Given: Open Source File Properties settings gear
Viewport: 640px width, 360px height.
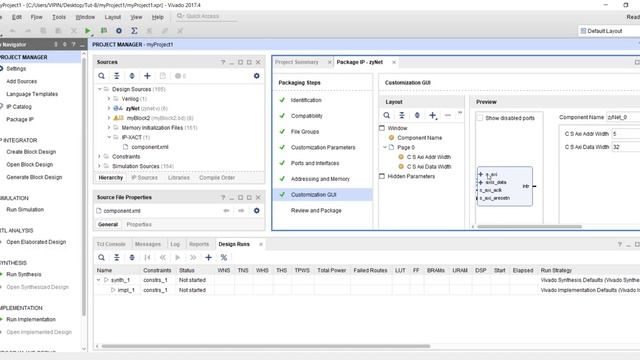Looking at the screenshot, I should coord(256,211).
